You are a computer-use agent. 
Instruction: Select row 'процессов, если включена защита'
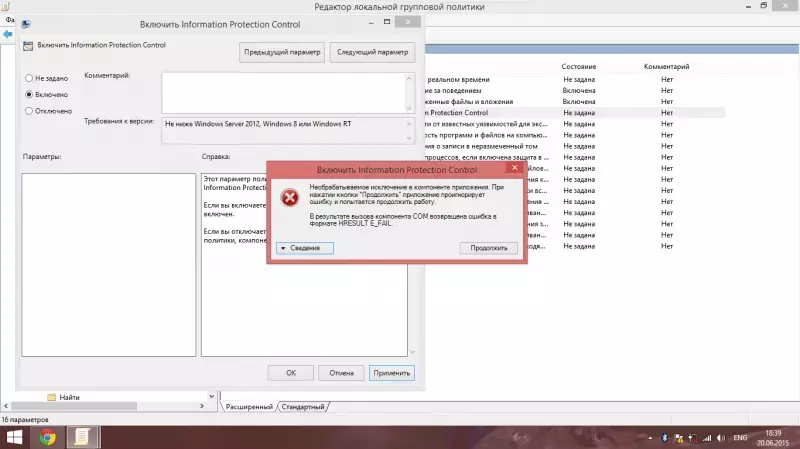[575, 158]
